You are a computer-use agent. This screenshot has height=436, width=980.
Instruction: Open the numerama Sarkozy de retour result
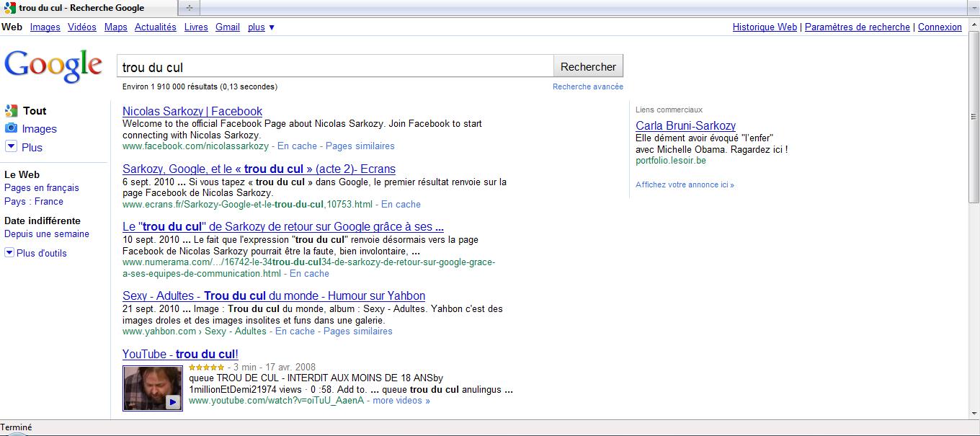tap(283, 226)
